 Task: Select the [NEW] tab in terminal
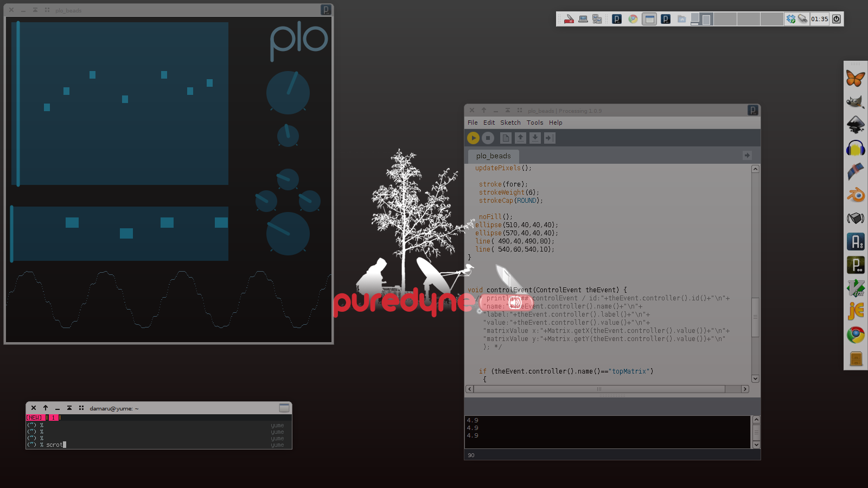click(35, 418)
